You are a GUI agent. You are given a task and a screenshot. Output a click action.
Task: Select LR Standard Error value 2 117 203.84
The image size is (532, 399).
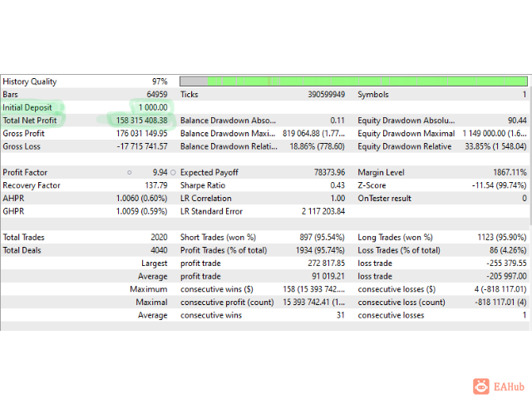tap(323, 211)
